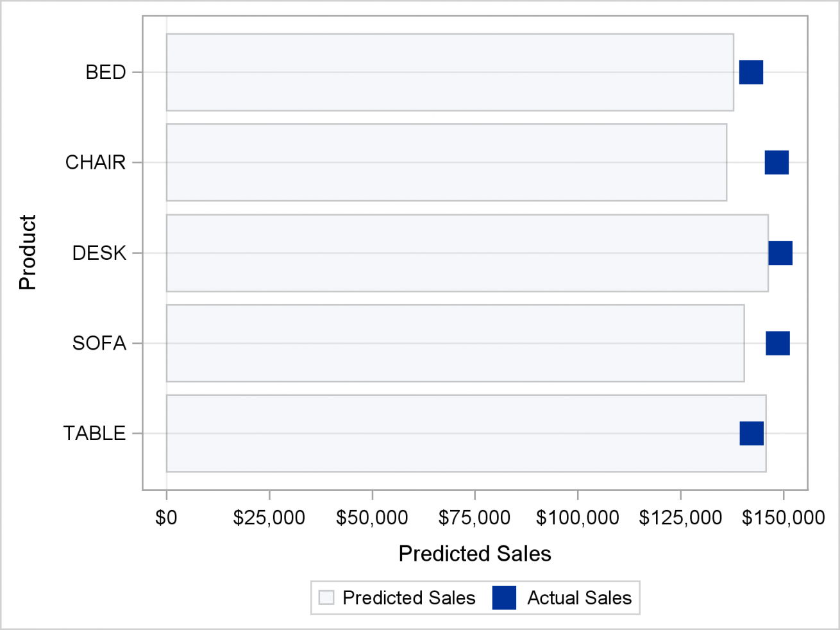Click the Product axis title
840x630 pixels.
click(x=28, y=253)
